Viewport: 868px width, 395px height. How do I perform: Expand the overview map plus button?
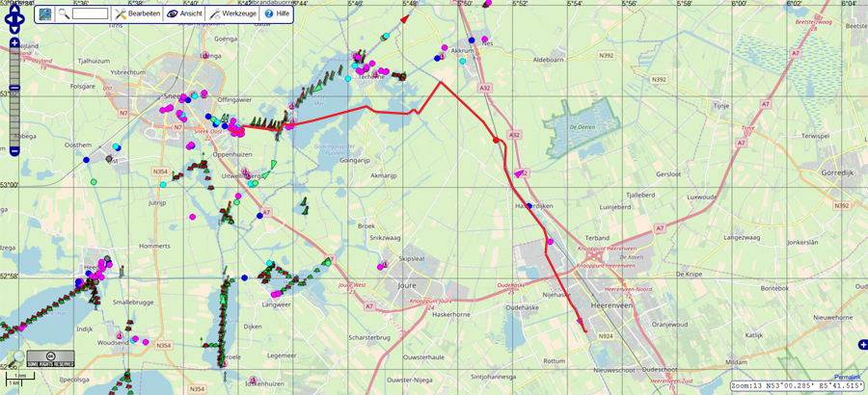pyautogui.click(x=862, y=344)
